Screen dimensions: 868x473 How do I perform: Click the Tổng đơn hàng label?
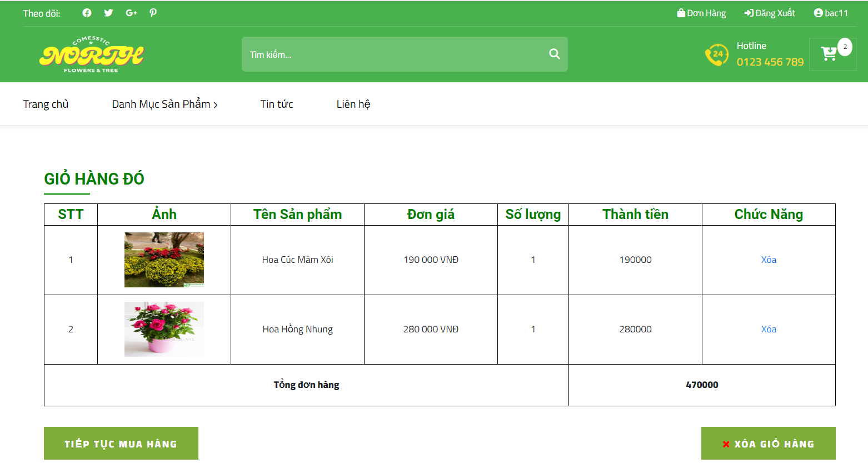pos(306,385)
